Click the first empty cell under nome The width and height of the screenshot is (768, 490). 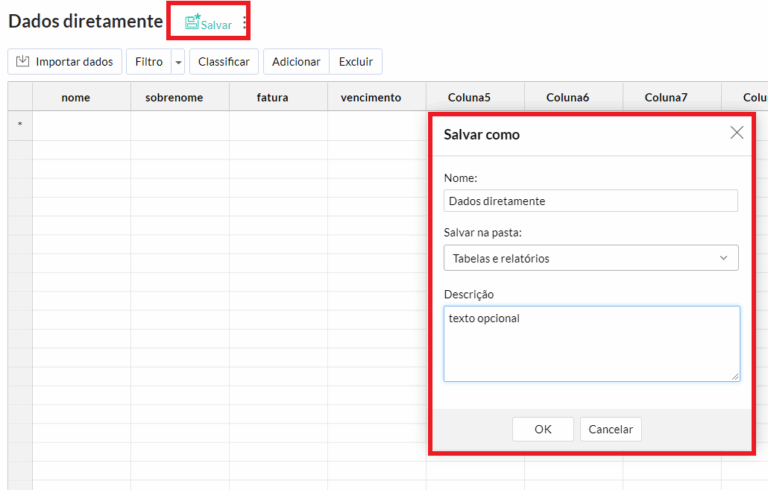(81, 126)
